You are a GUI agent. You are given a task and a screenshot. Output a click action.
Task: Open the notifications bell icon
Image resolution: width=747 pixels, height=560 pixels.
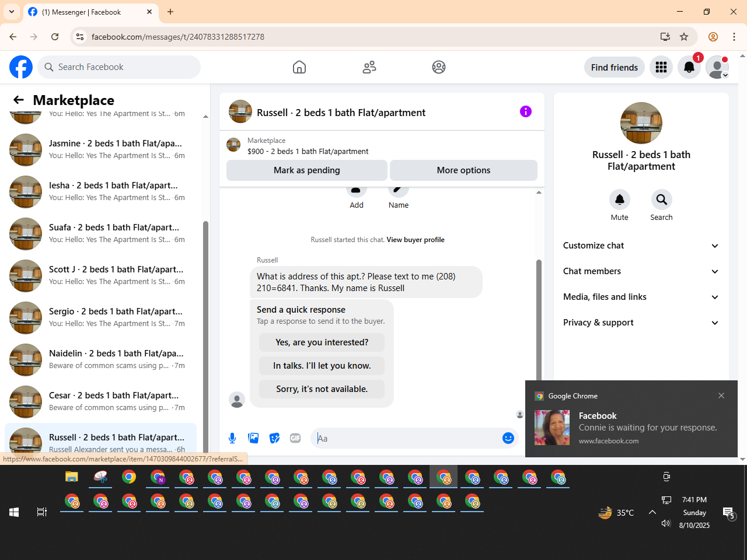pyautogui.click(x=689, y=67)
